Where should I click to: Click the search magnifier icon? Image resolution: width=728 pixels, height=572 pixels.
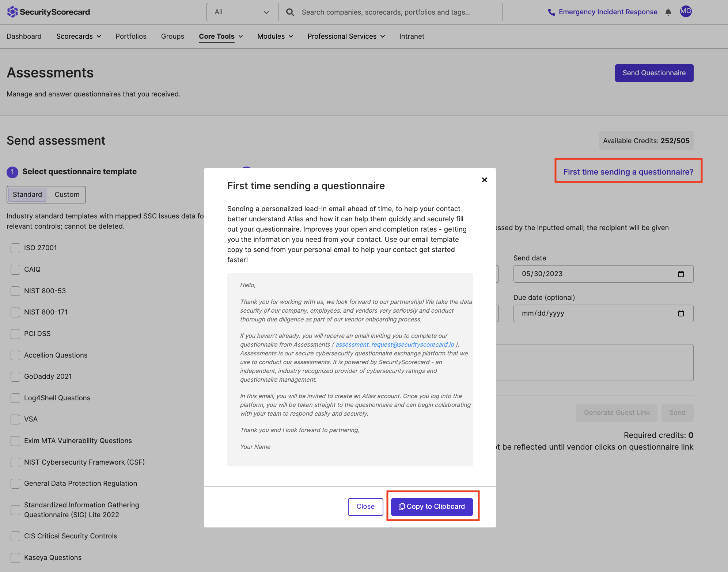290,12
